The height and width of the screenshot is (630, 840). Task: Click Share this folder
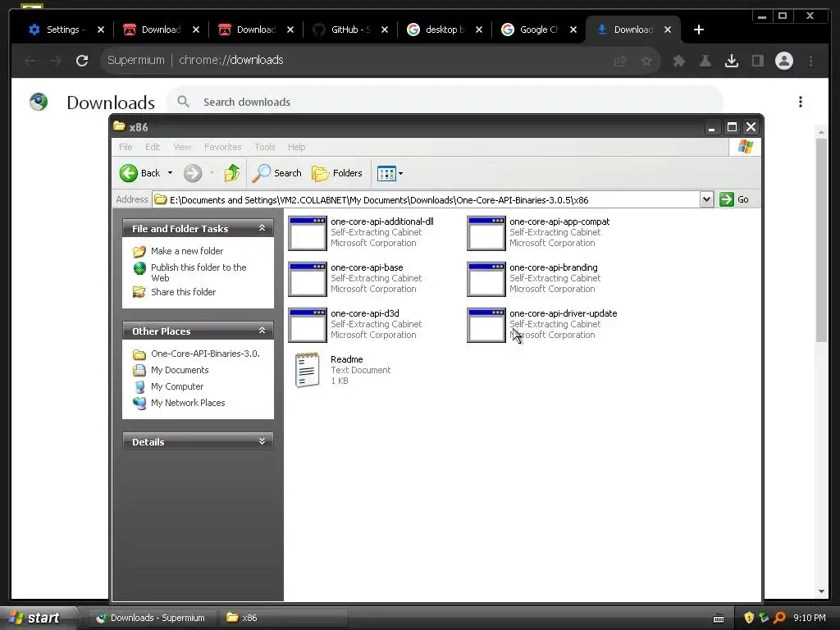coord(183,292)
